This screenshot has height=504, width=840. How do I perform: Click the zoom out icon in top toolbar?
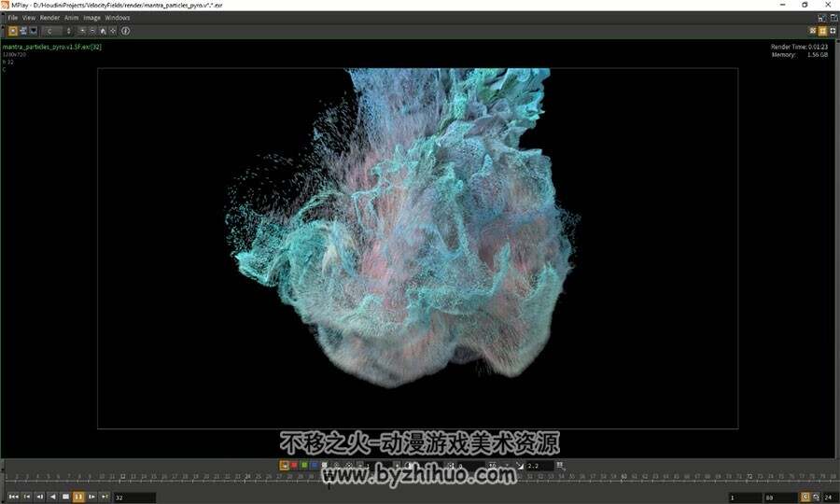(92, 31)
